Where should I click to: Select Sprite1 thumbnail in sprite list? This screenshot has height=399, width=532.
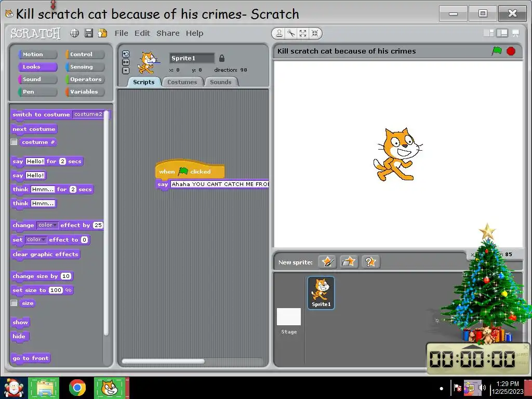click(321, 293)
